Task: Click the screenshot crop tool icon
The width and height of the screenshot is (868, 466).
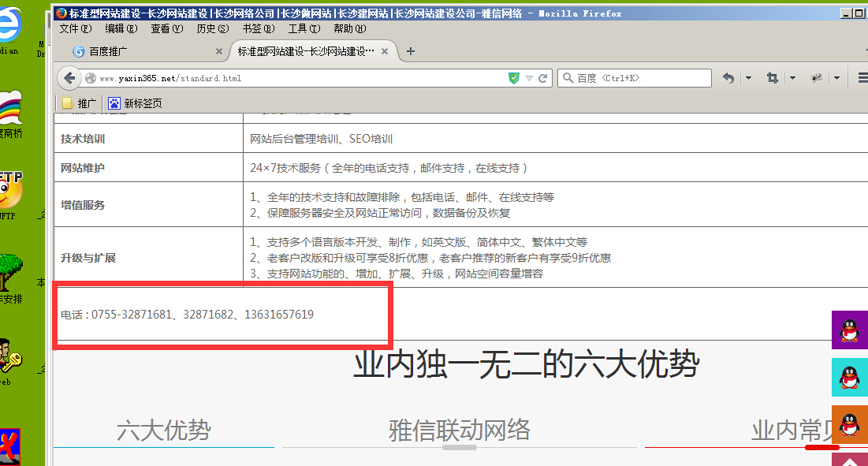Action: pyautogui.click(x=772, y=78)
